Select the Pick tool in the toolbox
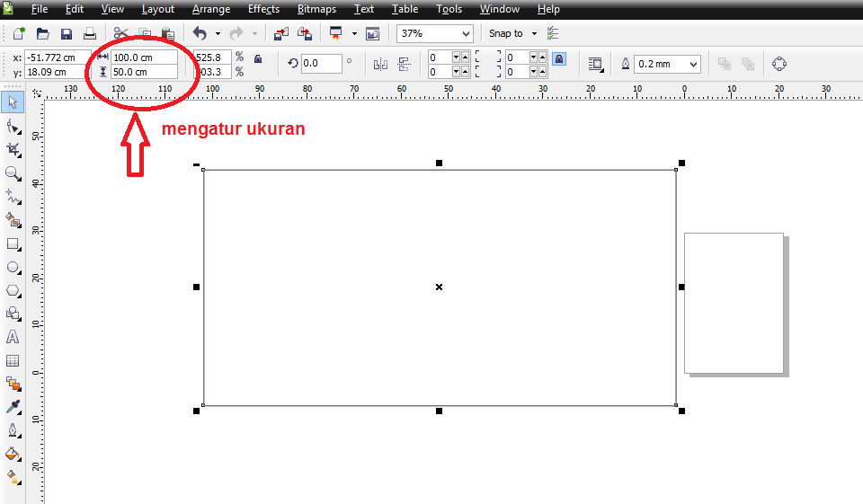Screen dimensions: 863x504 [x=13, y=102]
